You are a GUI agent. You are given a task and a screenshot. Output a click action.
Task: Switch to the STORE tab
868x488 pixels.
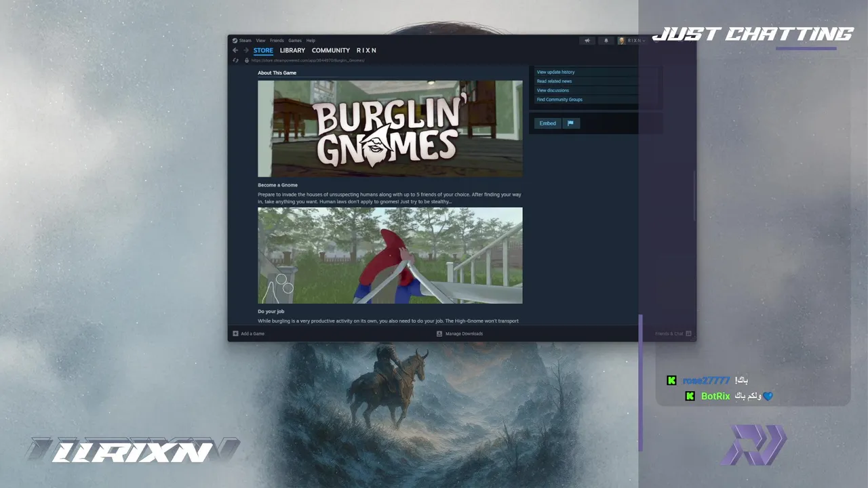click(x=263, y=50)
